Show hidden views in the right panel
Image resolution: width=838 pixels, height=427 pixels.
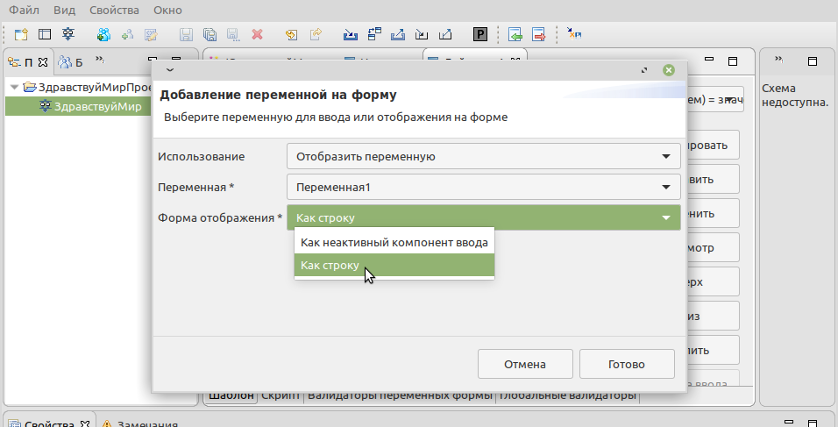(x=779, y=60)
